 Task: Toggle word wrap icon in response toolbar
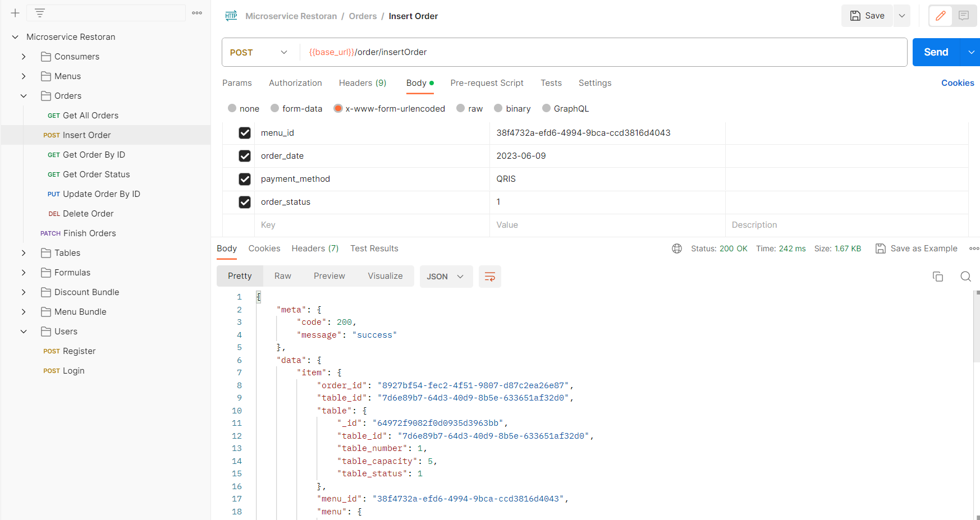489,277
